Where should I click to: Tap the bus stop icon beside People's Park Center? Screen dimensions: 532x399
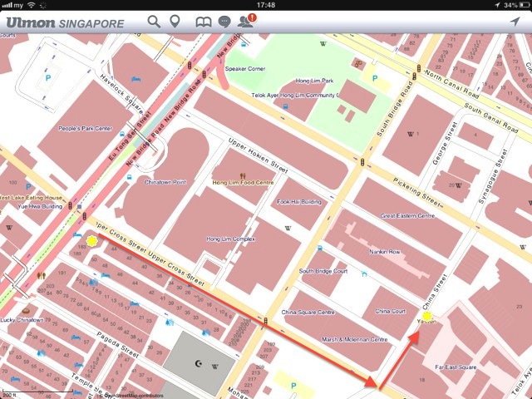tap(122, 134)
